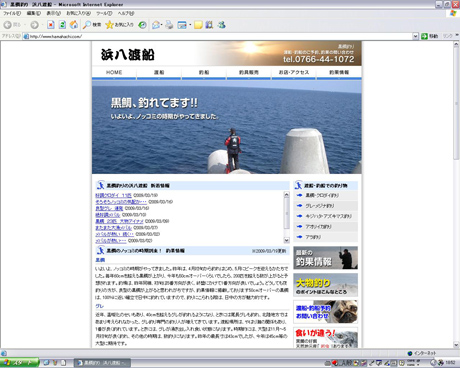460x368 pixels.
Task: Open the 表示(V) menu
Action: click(x=53, y=13)
